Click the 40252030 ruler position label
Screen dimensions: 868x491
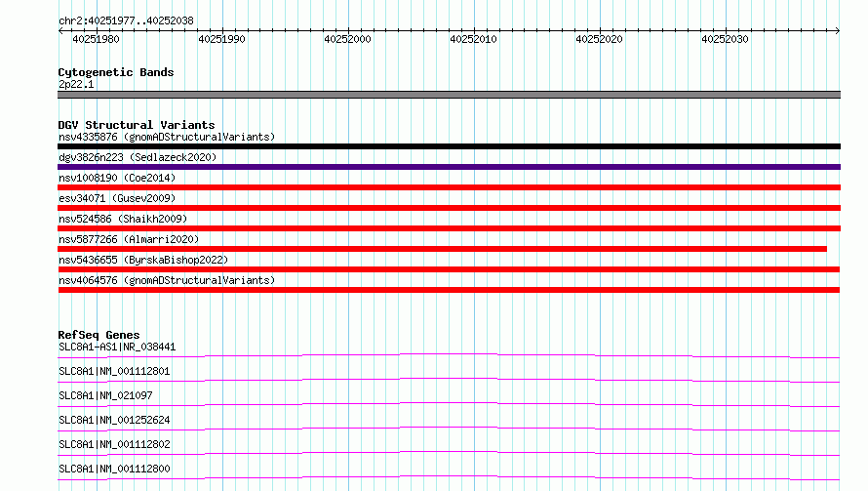(x=725, y=39)
